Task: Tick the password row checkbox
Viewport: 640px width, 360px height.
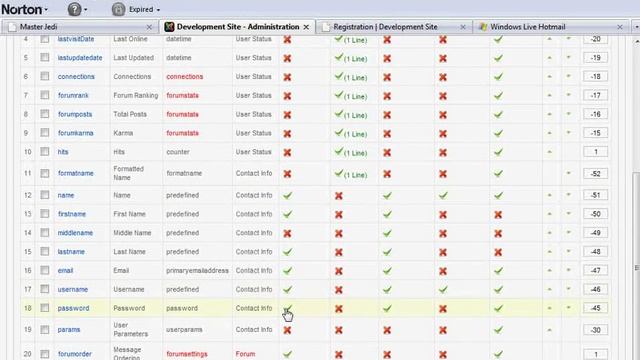Action: pyautogui.click(x=44, y=308)
